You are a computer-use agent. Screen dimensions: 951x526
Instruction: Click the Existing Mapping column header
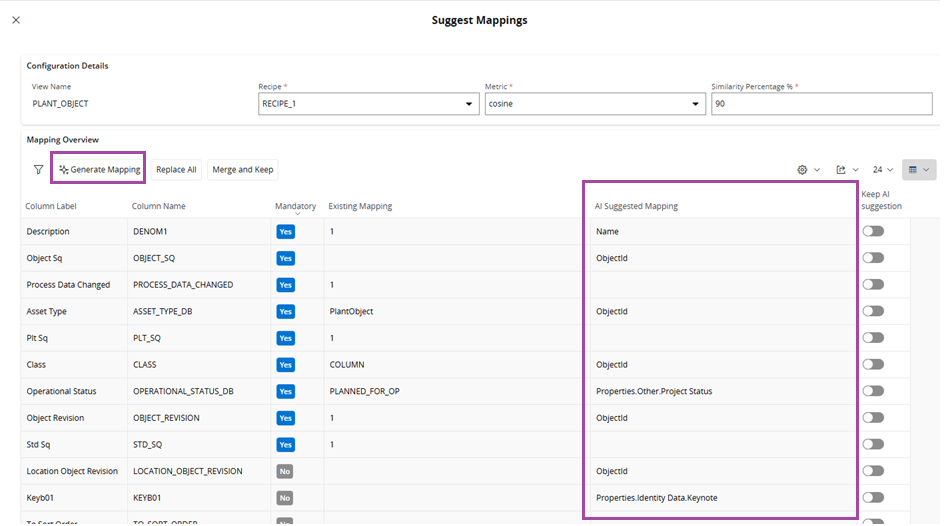tap(360, 206)
